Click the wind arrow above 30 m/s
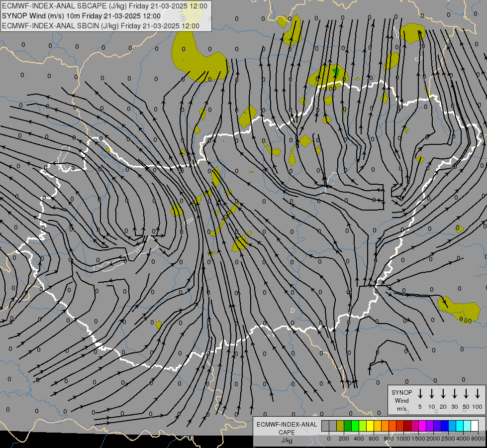 click(454, 394)
